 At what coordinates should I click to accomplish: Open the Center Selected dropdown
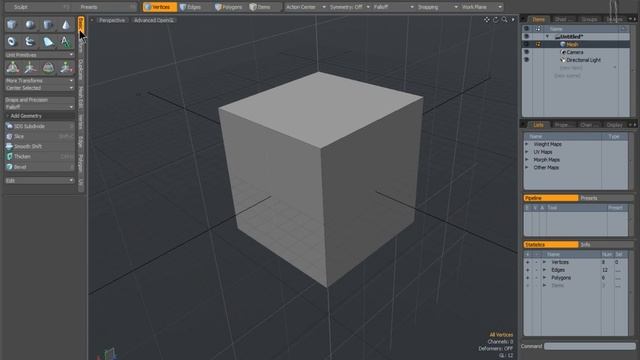(x=40, y=88)
